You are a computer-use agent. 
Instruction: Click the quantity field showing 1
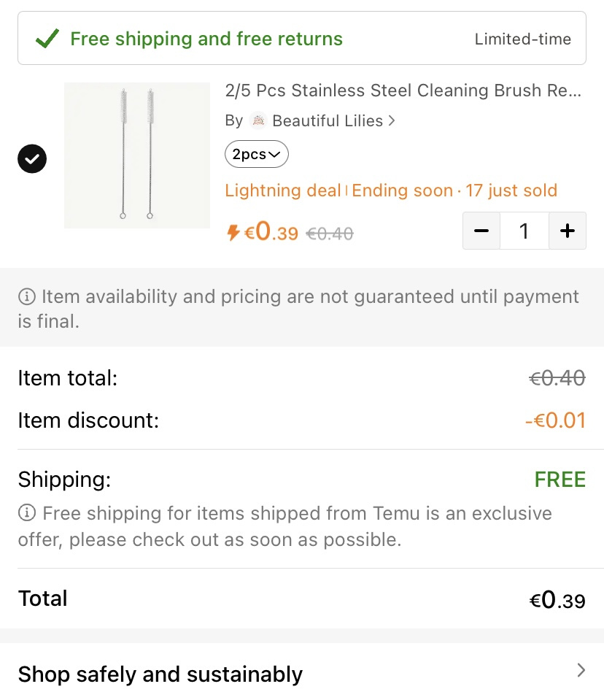524,231
